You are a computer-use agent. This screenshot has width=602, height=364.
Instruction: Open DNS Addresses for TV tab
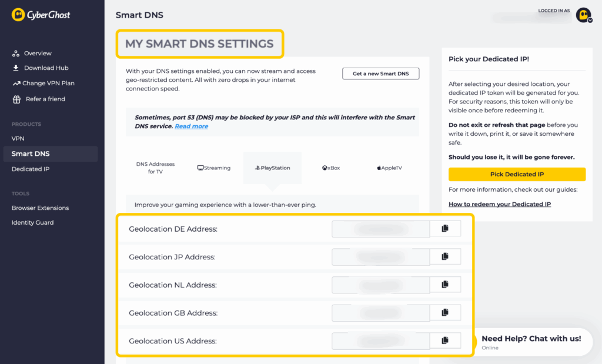click(x=155, y=168)
